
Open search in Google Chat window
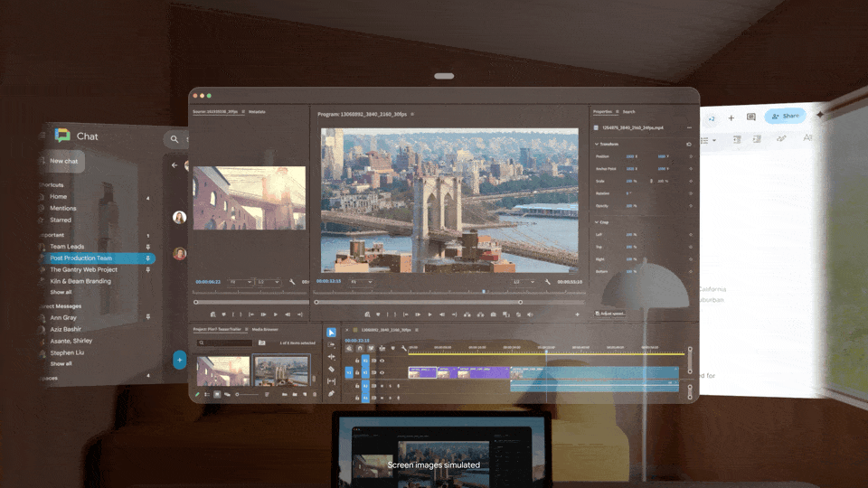(175, 139)
